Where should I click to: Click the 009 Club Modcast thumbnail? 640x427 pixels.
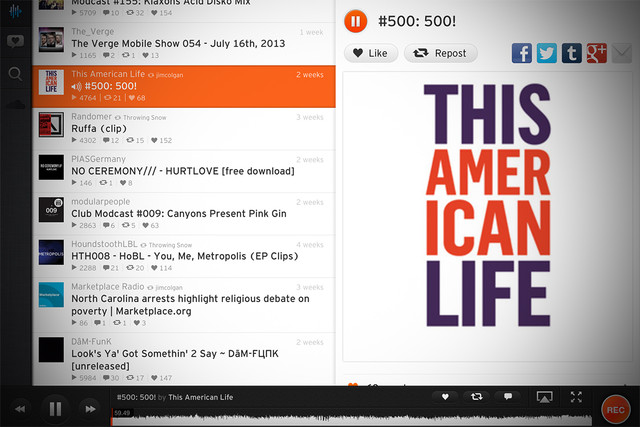[x=51, y=209]
